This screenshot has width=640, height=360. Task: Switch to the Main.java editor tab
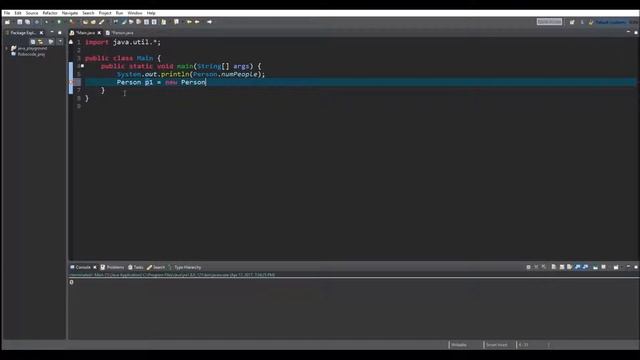(x=85, y=33)
